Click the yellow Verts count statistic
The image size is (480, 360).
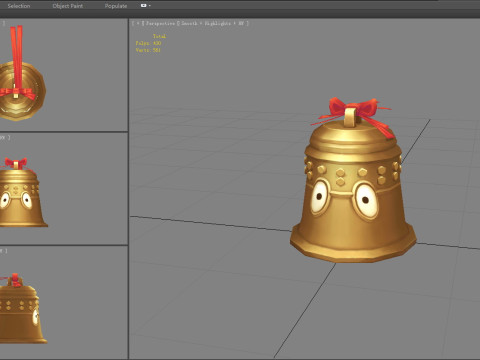148,50
